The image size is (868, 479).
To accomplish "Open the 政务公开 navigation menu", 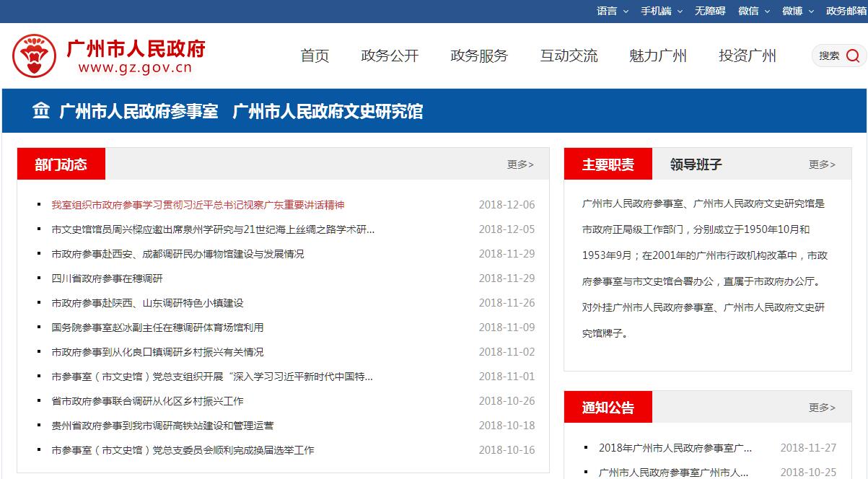I will 390,56.
